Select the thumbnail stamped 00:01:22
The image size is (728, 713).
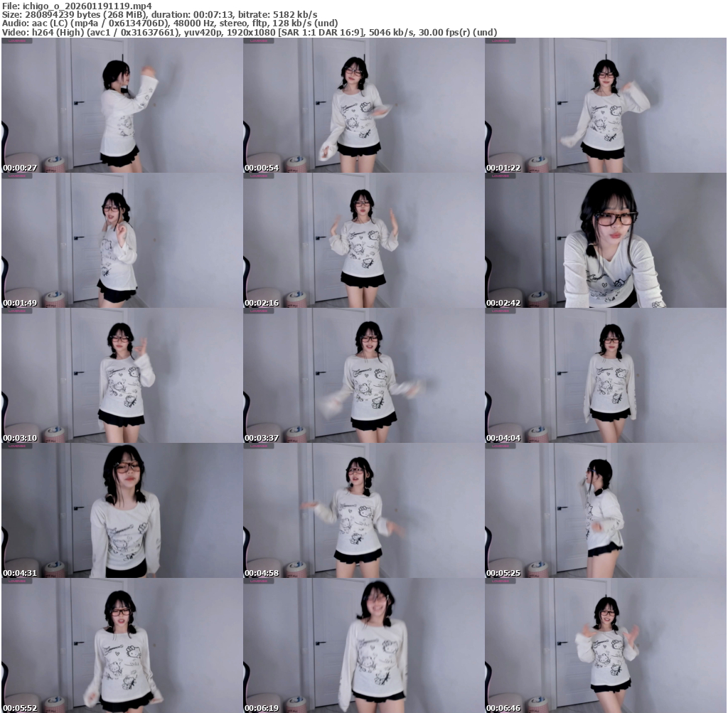[606, 105]
